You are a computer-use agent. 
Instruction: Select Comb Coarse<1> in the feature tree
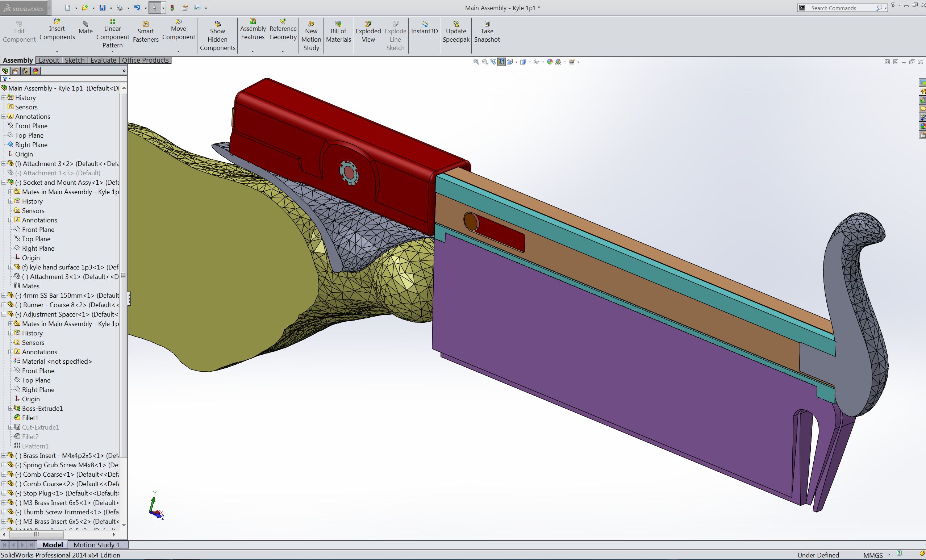coord(49,474)
